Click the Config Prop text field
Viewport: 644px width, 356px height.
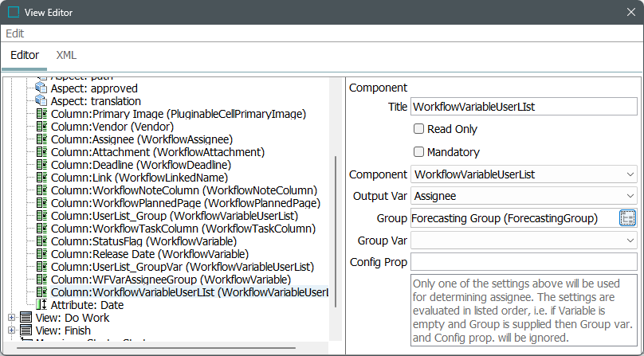coord(524,262)
